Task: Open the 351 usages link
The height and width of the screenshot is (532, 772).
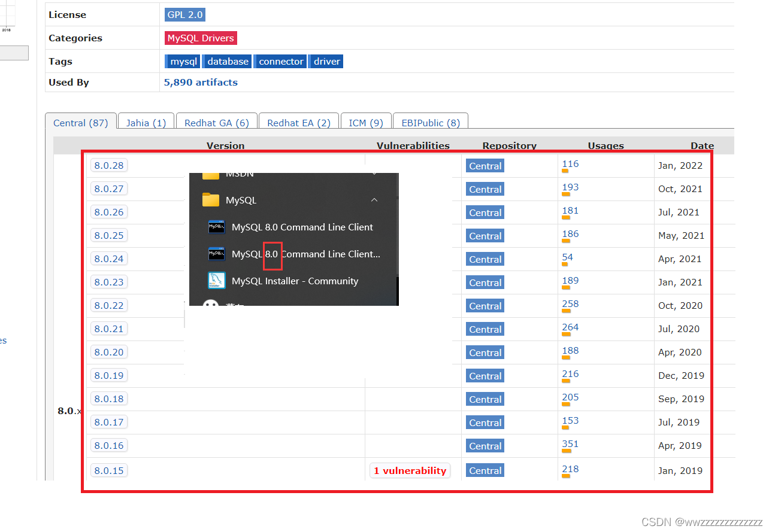Action: (570, 444)
